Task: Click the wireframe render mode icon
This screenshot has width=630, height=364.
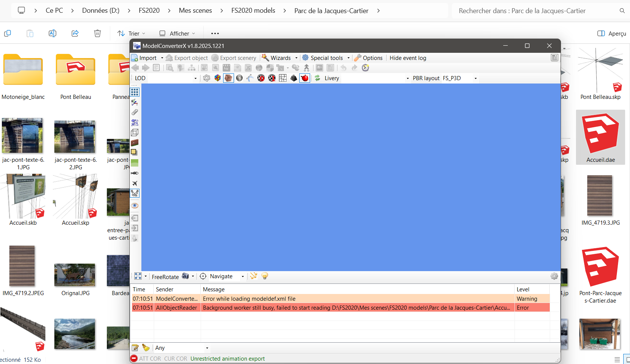Action: [207, 78]
